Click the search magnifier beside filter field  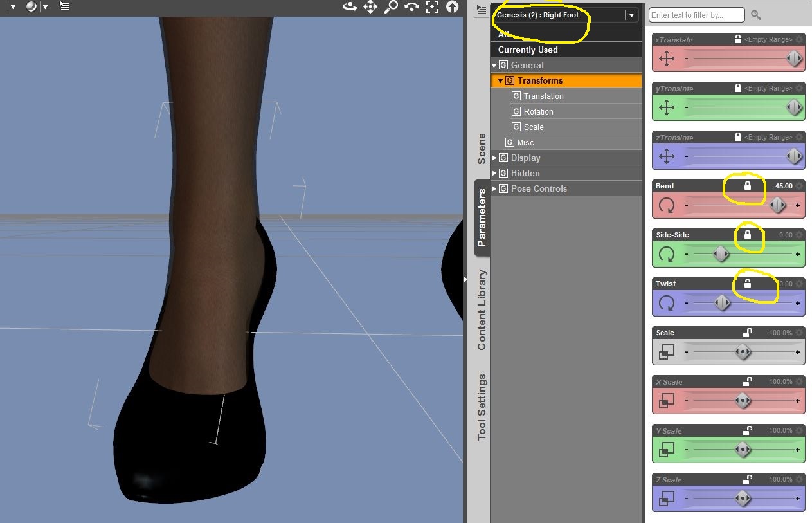click(x=756, y=15)
